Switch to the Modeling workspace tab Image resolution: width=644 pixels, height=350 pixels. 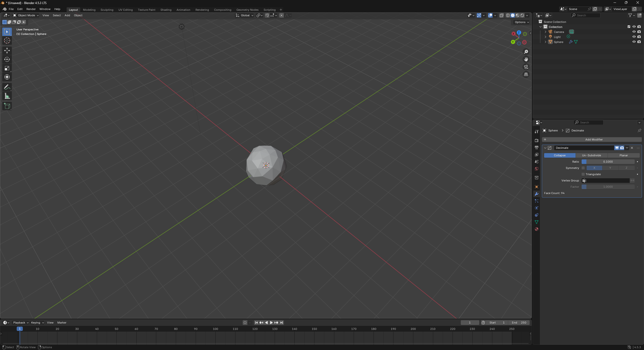pos(89,10)
